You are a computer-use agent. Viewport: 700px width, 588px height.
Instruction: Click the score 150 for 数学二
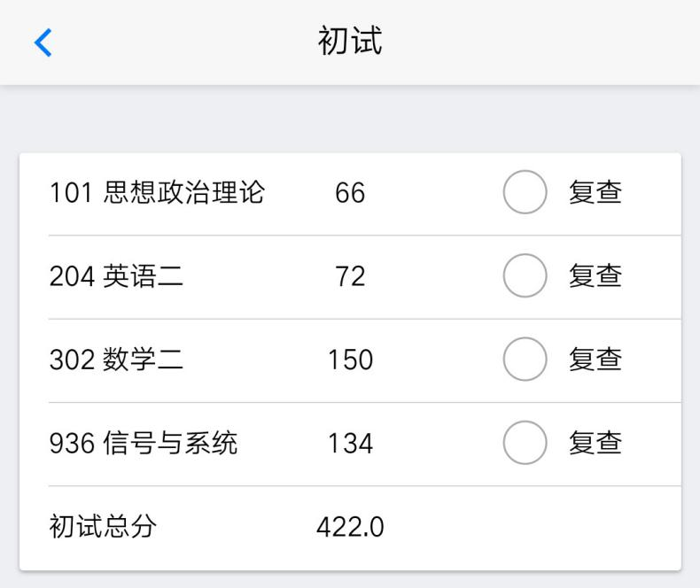click(x=350, y=360)
